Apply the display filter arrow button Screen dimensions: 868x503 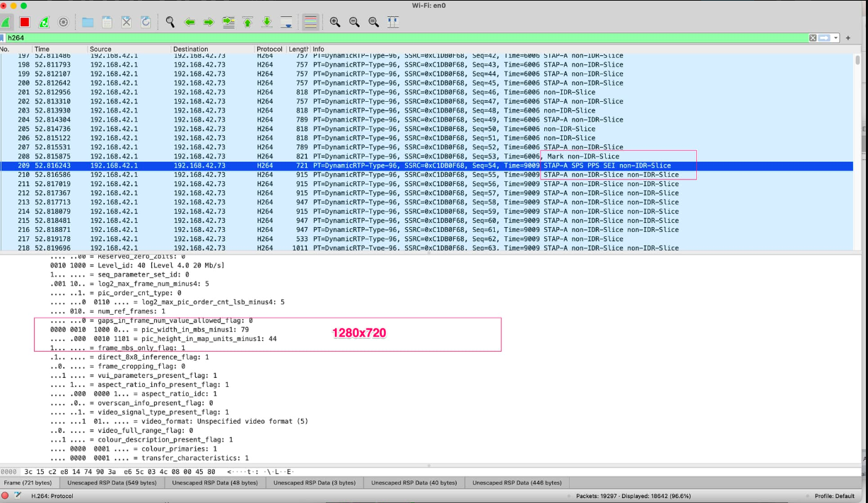tap(823, 37)
